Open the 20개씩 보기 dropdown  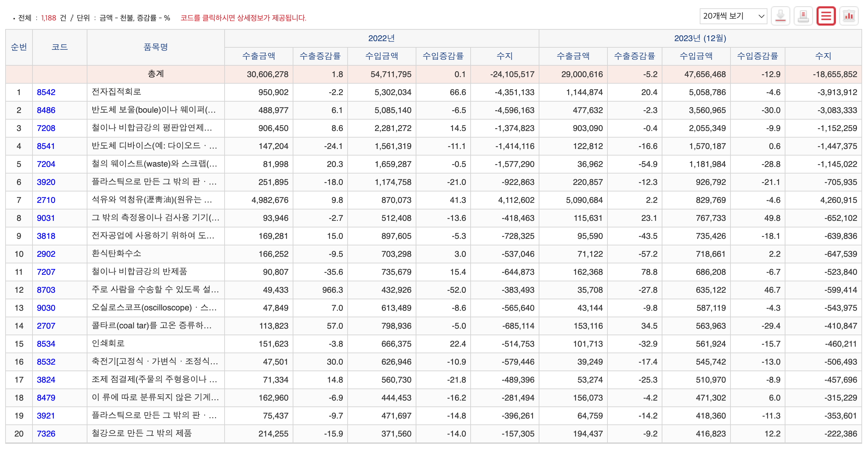pos(733,16)
